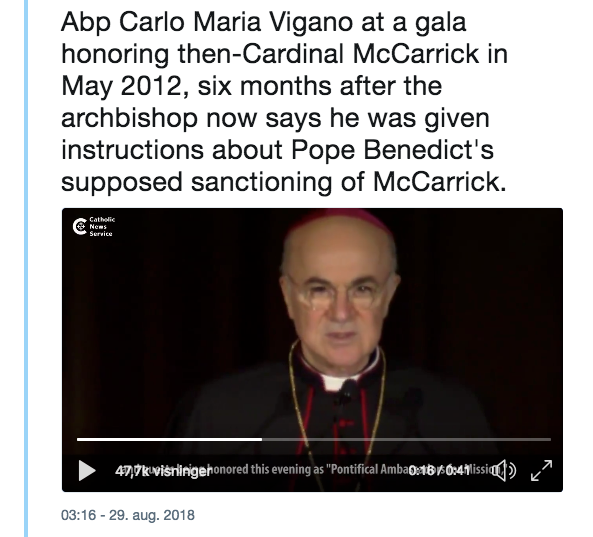
Task: Seek to the very end of progress bar
Action: click(x=550, y=439)
